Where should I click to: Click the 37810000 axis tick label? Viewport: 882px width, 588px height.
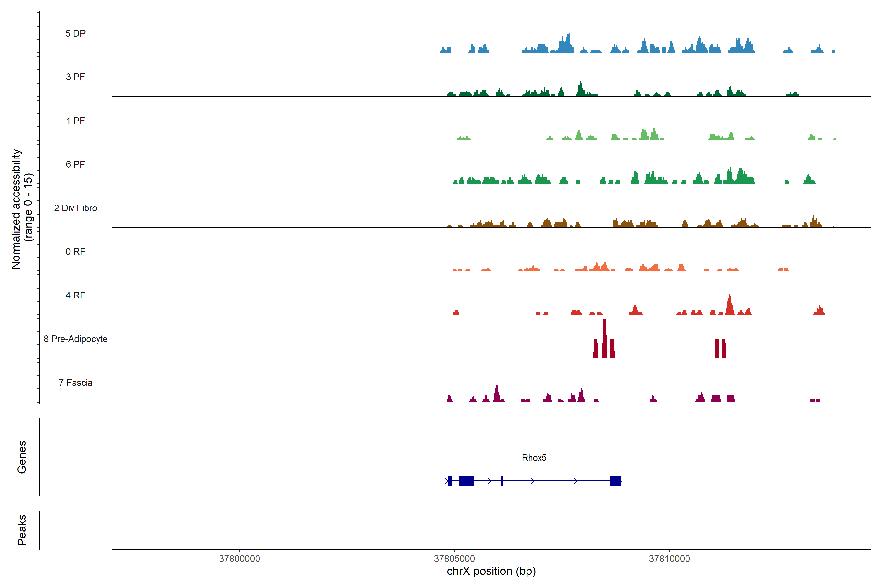coord(669,558)
